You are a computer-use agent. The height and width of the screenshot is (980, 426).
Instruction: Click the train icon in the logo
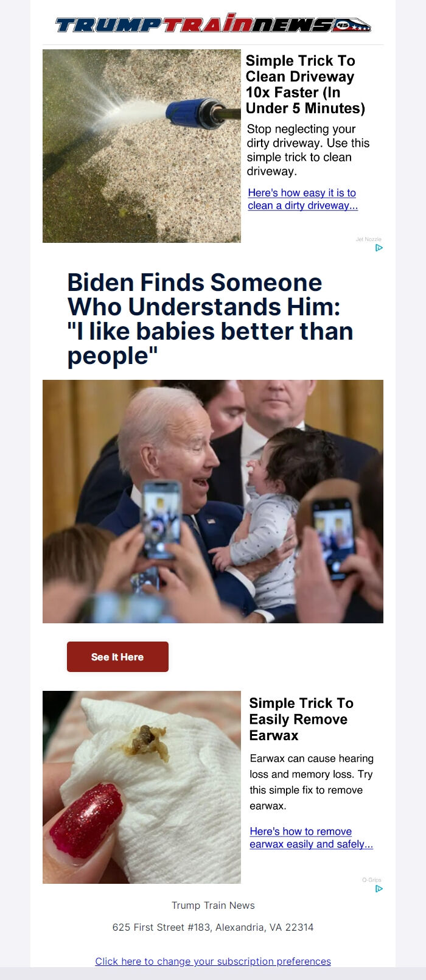click(351, 25)
